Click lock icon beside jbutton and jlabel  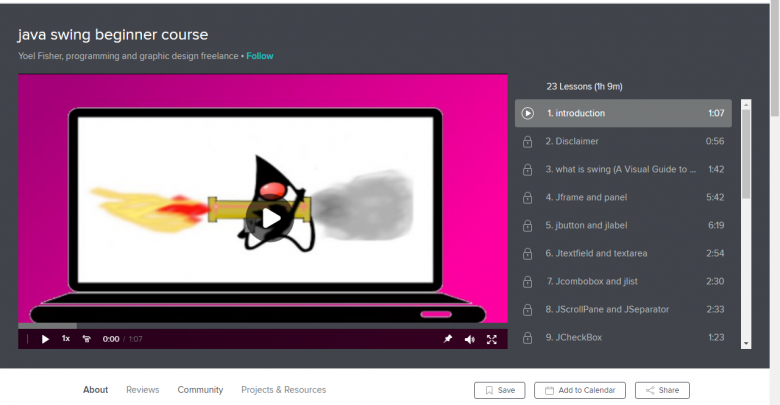click(x=527, y=226)
